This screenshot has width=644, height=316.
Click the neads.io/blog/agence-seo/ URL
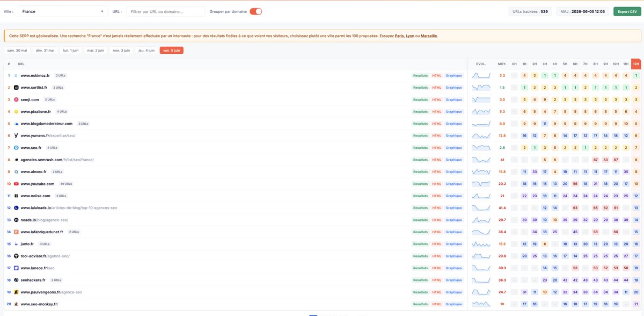click(45, 220)
